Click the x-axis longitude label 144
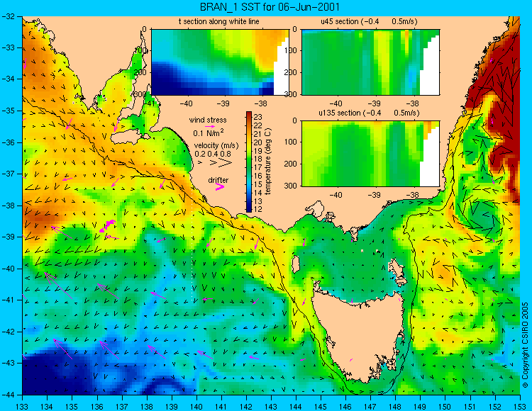 click(x=296, y=406)
